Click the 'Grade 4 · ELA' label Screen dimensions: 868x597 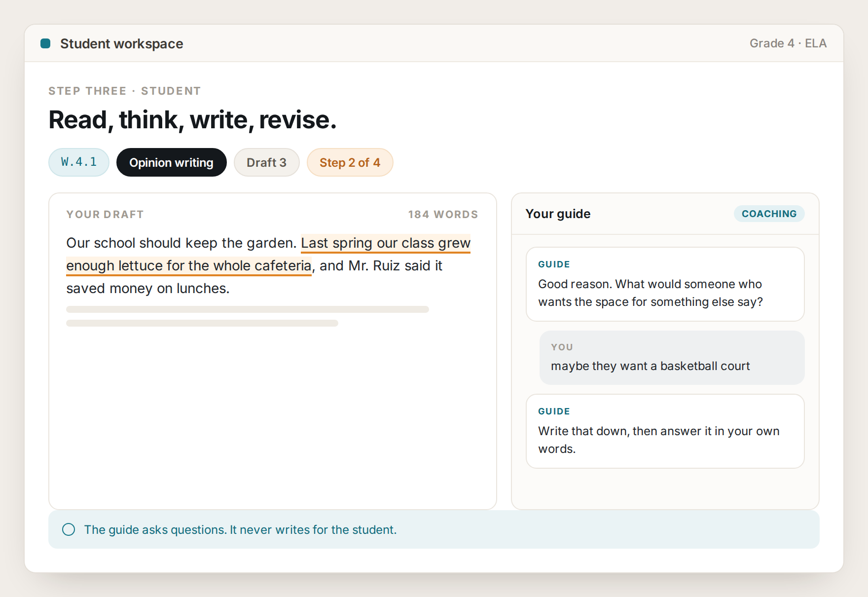click(x=788, y=43)
